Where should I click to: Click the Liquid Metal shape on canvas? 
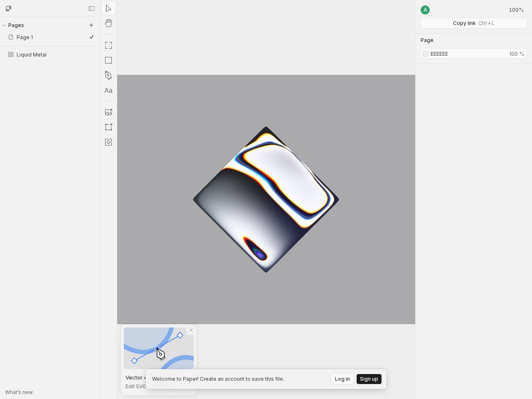point(266,199)
